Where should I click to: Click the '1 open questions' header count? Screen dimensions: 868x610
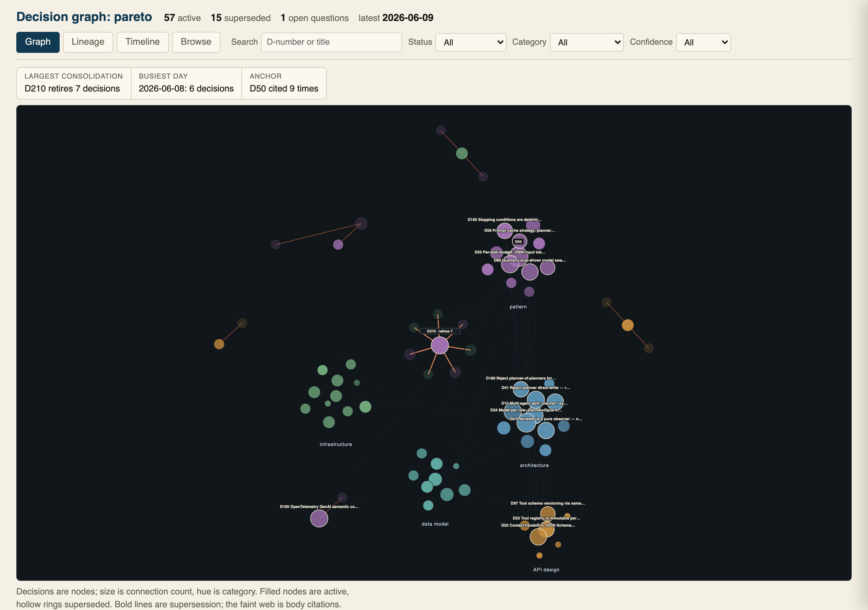[x=315, y=18]
